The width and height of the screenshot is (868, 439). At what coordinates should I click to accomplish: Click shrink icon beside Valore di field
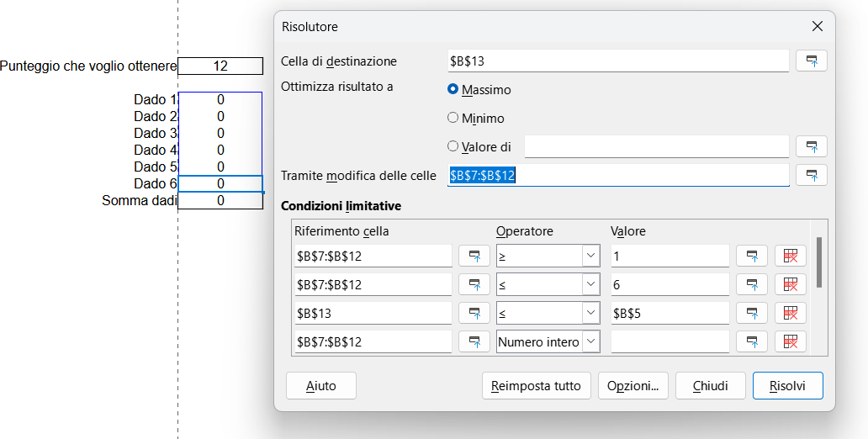(x=811, y=146)
